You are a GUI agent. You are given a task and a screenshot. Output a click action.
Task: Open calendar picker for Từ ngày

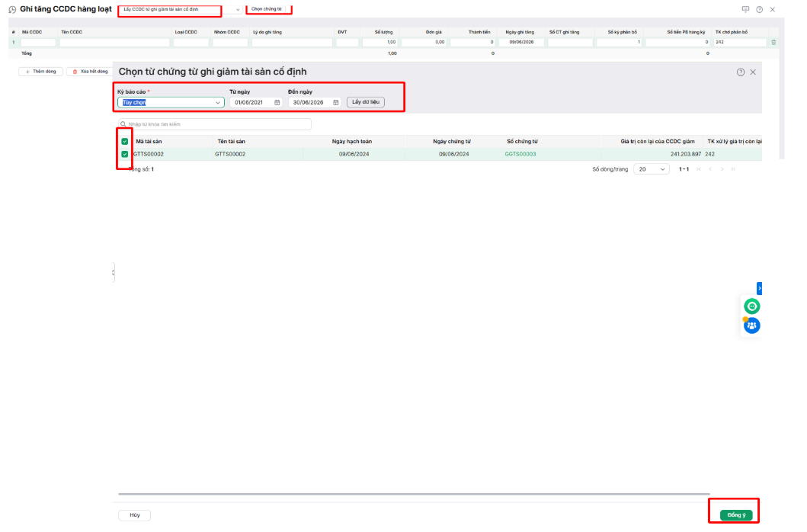(277, 102)
